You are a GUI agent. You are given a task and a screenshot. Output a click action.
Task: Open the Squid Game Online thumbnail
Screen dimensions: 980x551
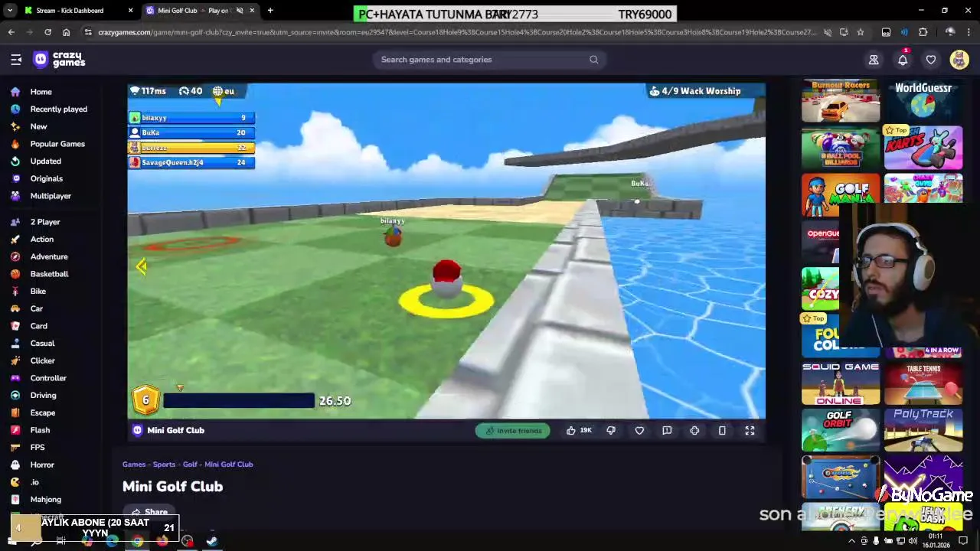[841, 383]
